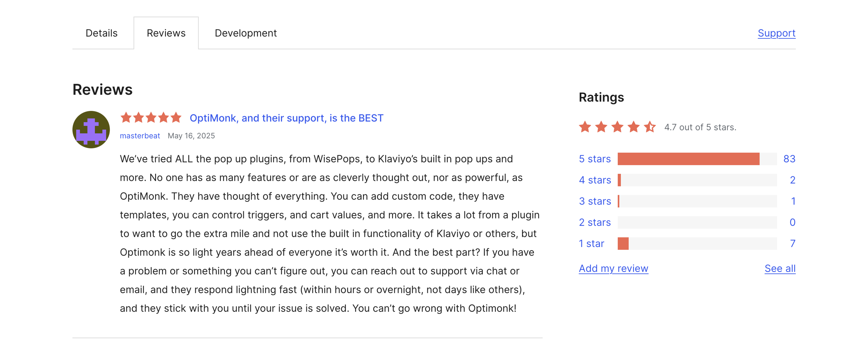See all ratings
This screenshot has height=353, width=868.
[780, 268]
